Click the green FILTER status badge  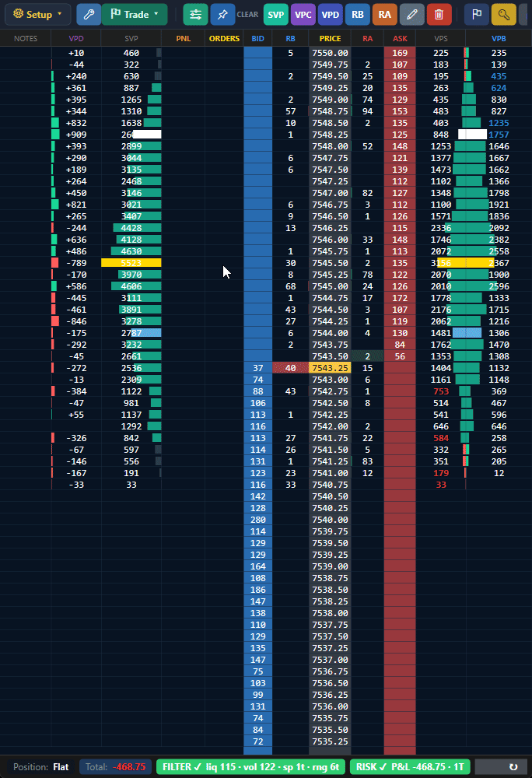coord(251,766)
